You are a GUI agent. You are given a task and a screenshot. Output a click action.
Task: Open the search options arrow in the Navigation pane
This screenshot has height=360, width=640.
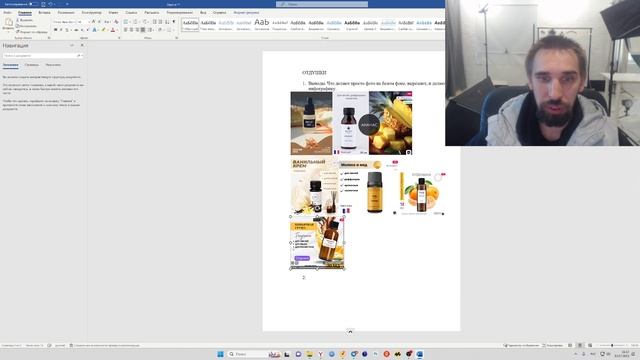[82, 56]
